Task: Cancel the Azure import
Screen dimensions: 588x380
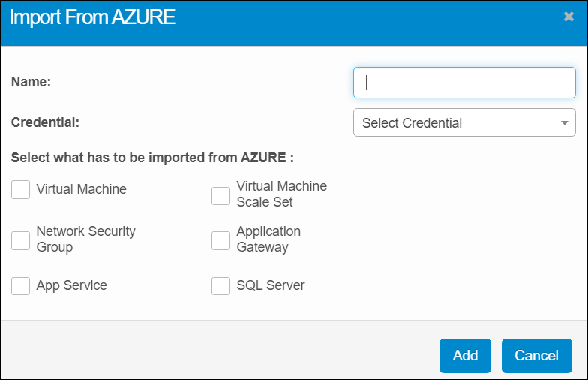Action: [537, 356]
